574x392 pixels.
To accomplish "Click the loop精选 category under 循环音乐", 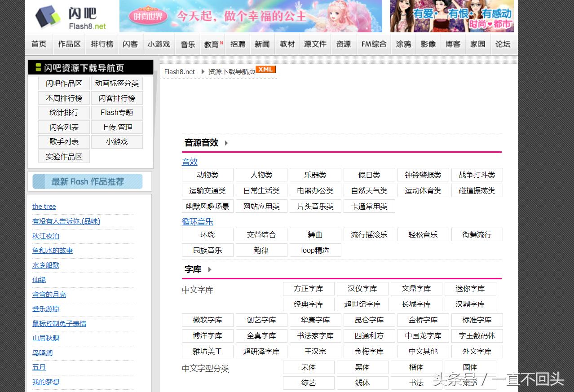I will pos(315,250).
